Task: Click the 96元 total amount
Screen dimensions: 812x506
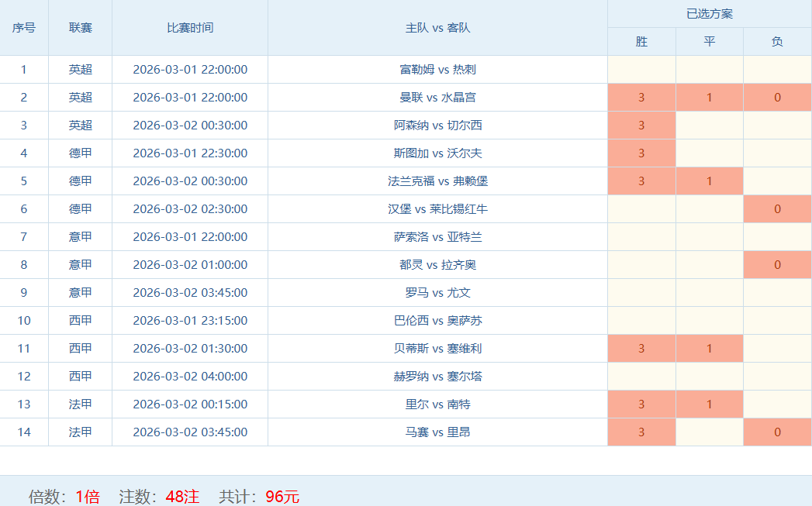Action: tap(282, 497)
